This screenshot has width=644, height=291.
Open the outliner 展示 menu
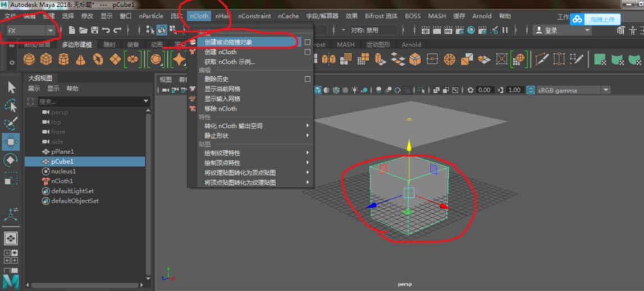tap(34, 88)
